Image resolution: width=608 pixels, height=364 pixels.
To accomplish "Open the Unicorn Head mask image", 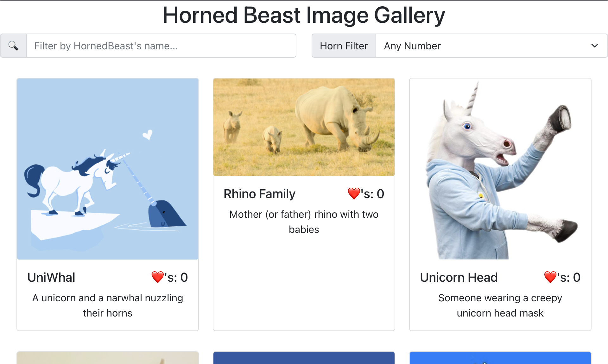I will click(x=500, y=169).
